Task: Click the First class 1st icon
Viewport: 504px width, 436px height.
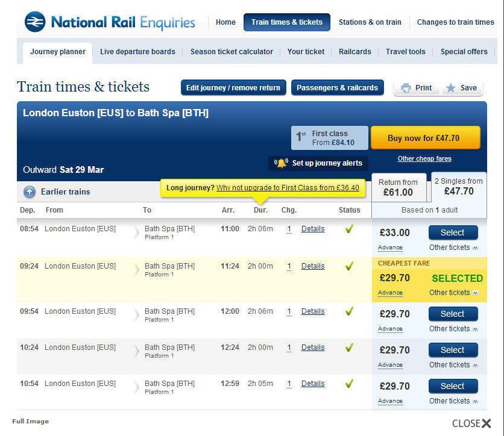Action: (x=301, y=138)
